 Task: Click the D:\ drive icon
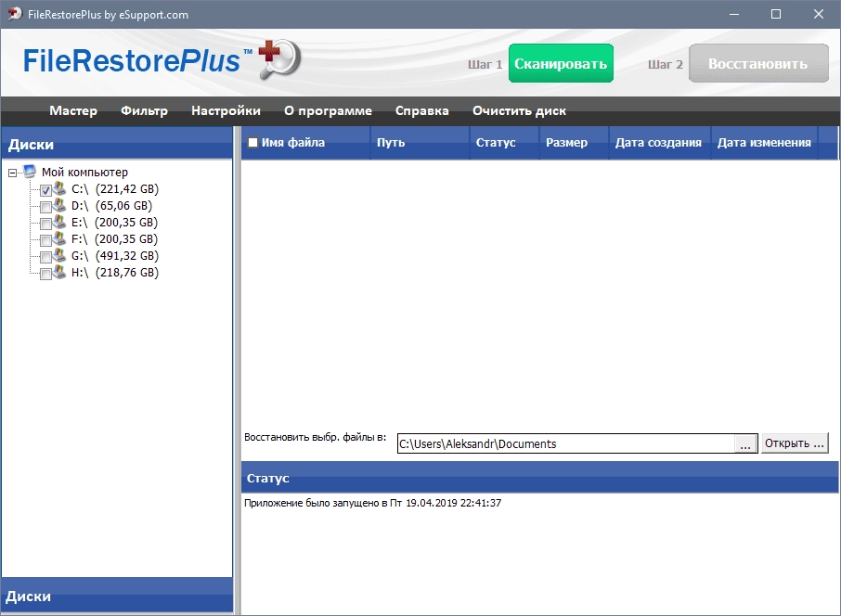click(59, 205)
